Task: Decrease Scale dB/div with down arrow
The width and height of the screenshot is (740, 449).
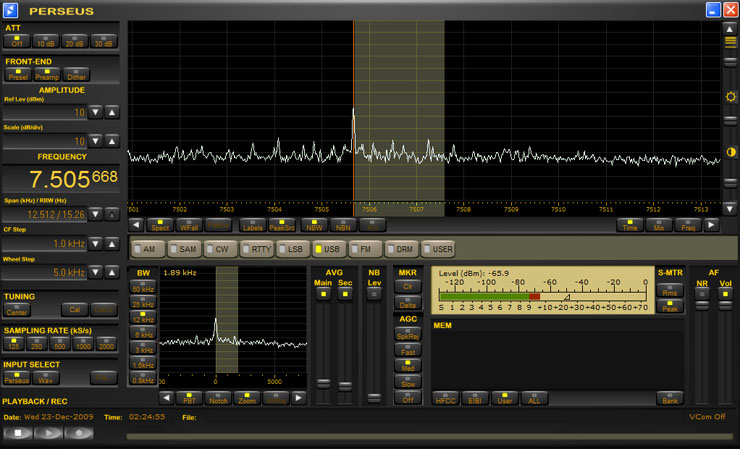Action: pyautogui.click(x=95, y=141)
